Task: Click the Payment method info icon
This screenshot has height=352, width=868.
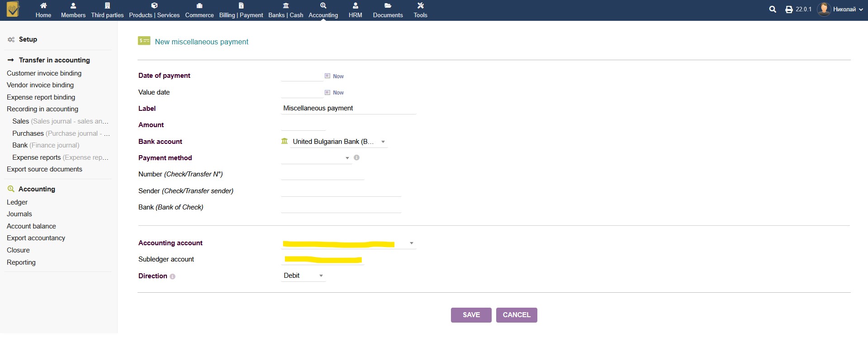Action: pyautogui.click(x=356, y=157)
